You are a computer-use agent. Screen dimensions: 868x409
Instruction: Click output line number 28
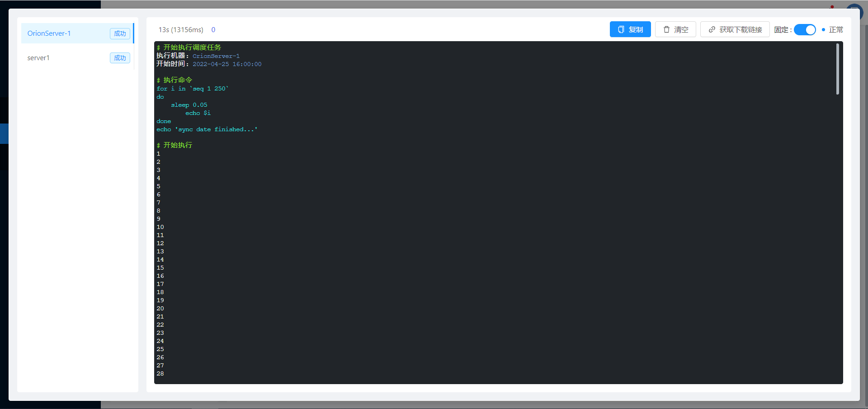tap(160, 374)
